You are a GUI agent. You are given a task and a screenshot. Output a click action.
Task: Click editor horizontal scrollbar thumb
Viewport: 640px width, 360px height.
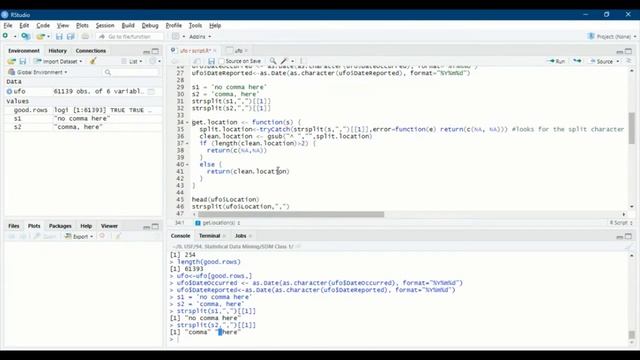(x=291, y=214)
